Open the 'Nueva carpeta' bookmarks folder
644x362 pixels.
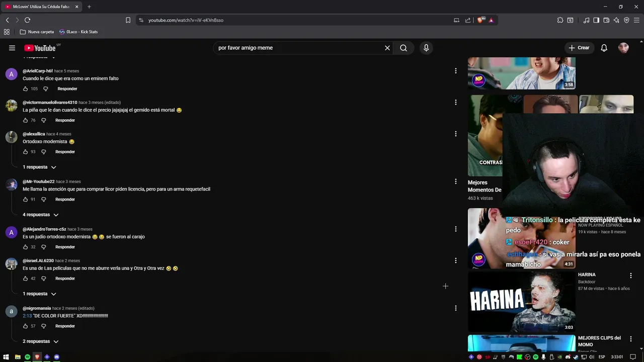37,32
